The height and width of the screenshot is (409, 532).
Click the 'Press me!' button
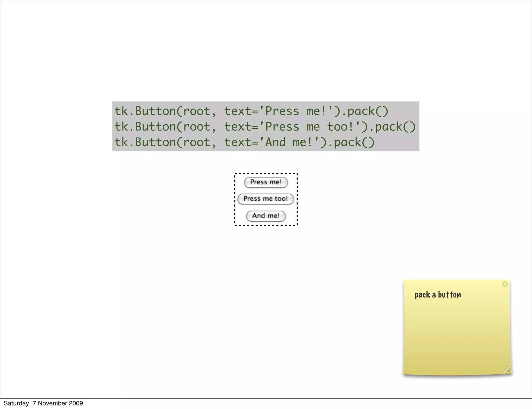(x=266, y=182)
